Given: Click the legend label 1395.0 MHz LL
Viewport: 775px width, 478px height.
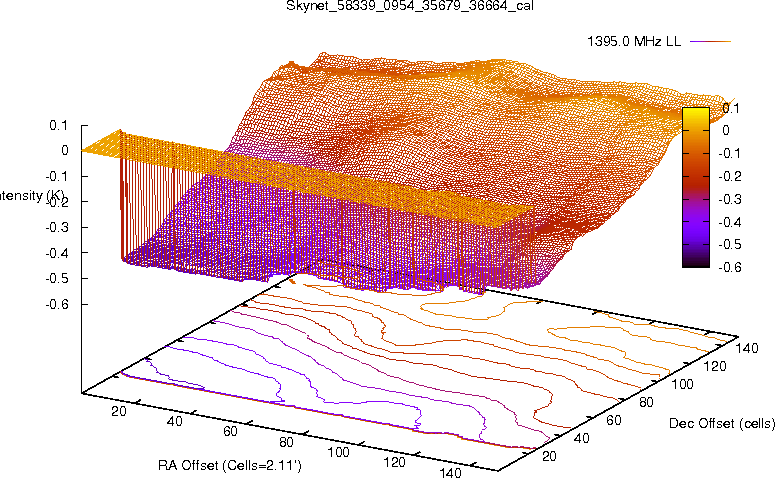Looking at the screenshot, I should pyautogui.click(x=634, y=42).
